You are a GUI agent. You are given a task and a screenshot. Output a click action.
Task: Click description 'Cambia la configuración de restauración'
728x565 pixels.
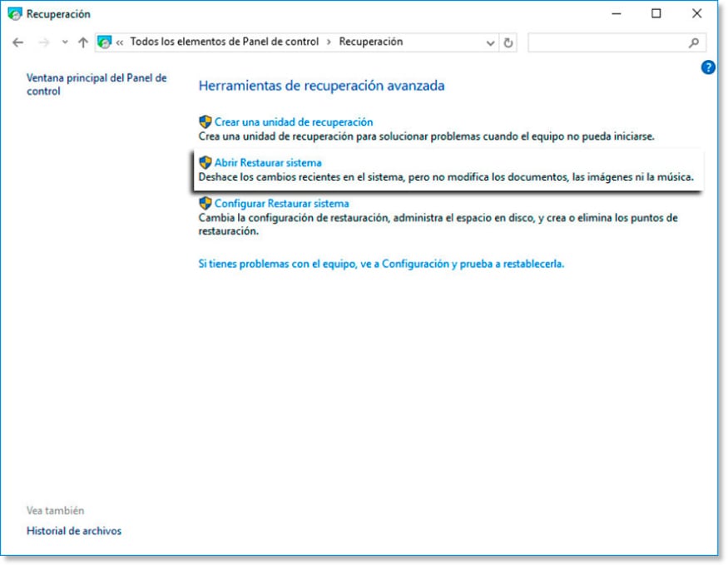tap(294, 218)
